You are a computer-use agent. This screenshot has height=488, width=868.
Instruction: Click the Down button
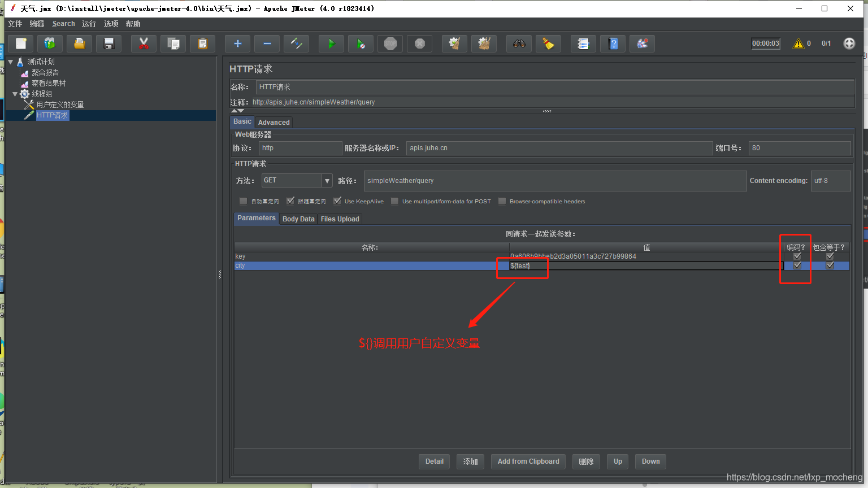(x=650, y=461)
